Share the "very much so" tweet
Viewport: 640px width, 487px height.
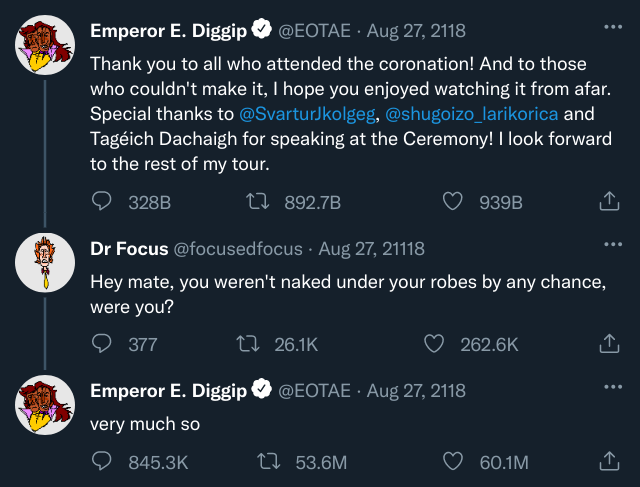tap(608, 461)
